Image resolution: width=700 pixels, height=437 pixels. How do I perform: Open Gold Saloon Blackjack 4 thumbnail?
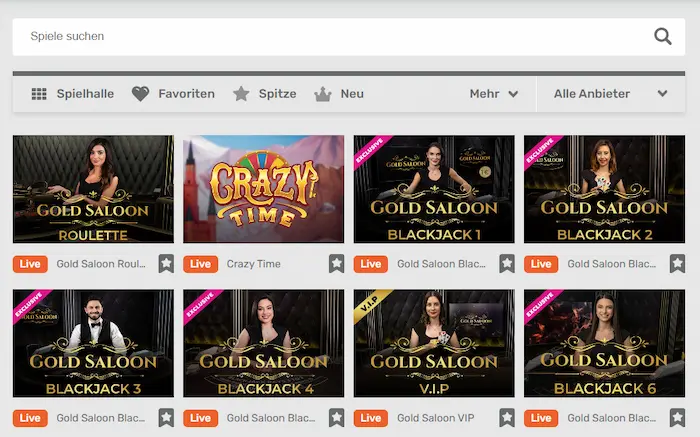coord(263,343)
